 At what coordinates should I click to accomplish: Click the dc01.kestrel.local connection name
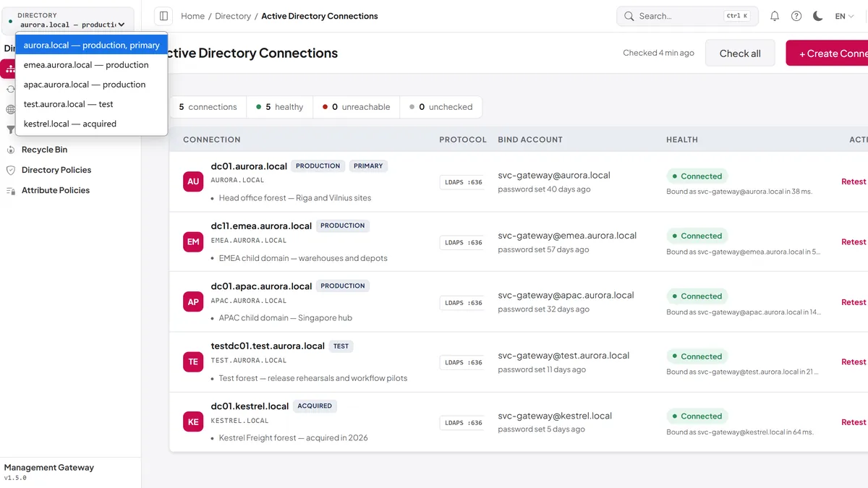point(250,406)
